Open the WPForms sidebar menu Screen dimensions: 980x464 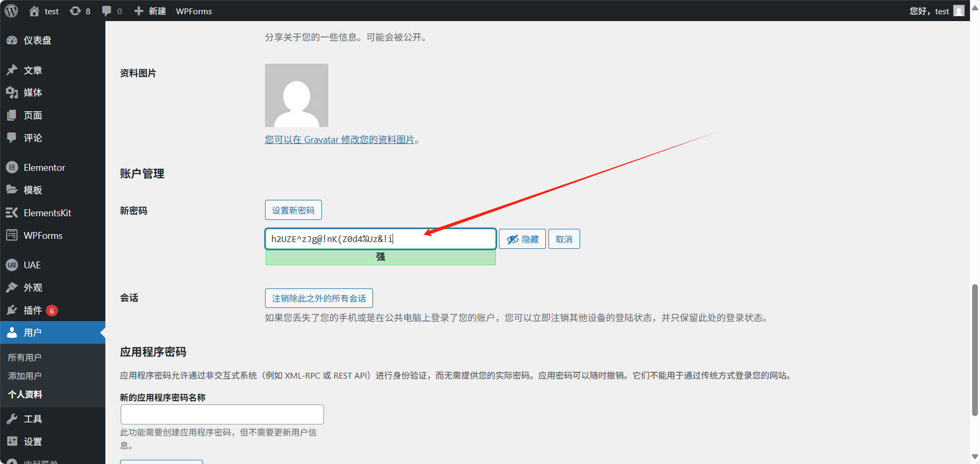[43, 236]
